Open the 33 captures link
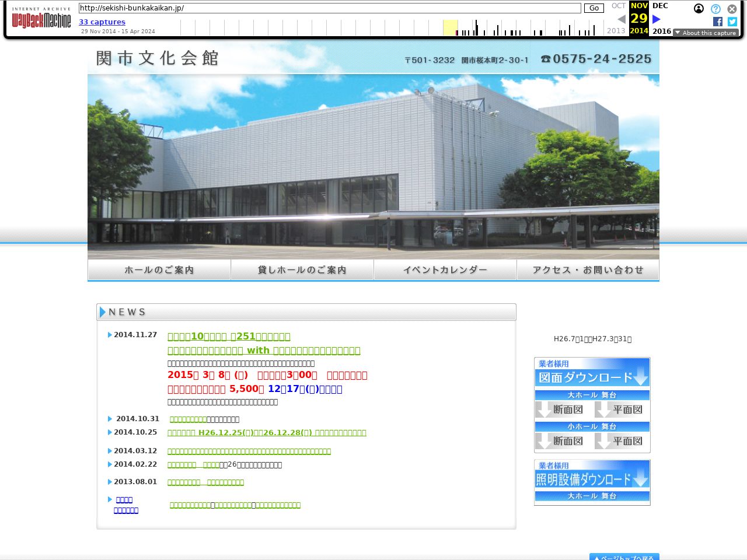747x560 pixels. tap(102, 22)
